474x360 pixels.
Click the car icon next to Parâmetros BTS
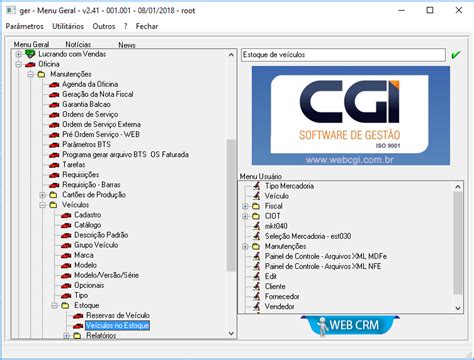54,145
